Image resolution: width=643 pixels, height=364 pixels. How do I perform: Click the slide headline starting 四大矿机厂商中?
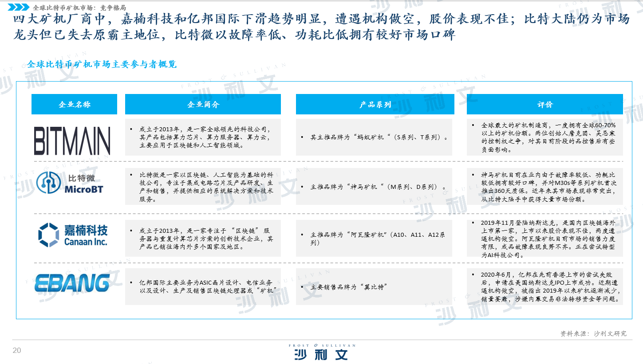[320, 27]
